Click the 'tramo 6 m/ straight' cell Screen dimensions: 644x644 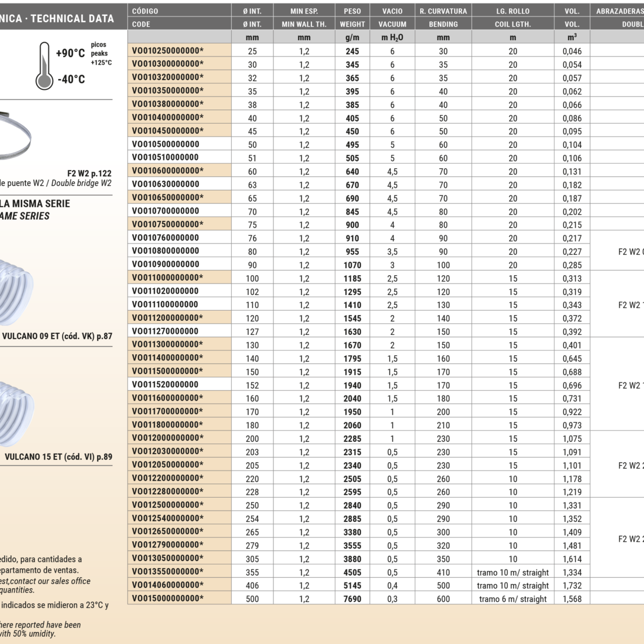[512, 599]
